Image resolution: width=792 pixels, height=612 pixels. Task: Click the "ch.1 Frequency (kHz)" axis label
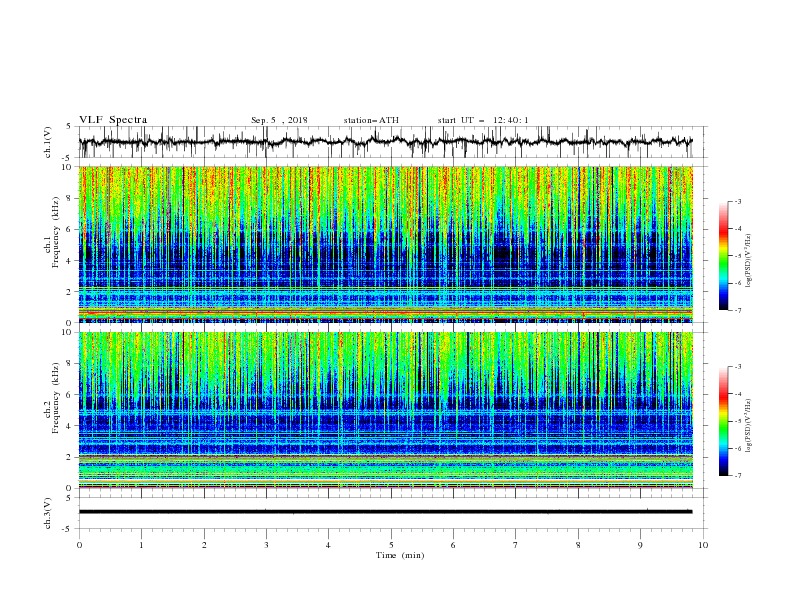point(52,232)
